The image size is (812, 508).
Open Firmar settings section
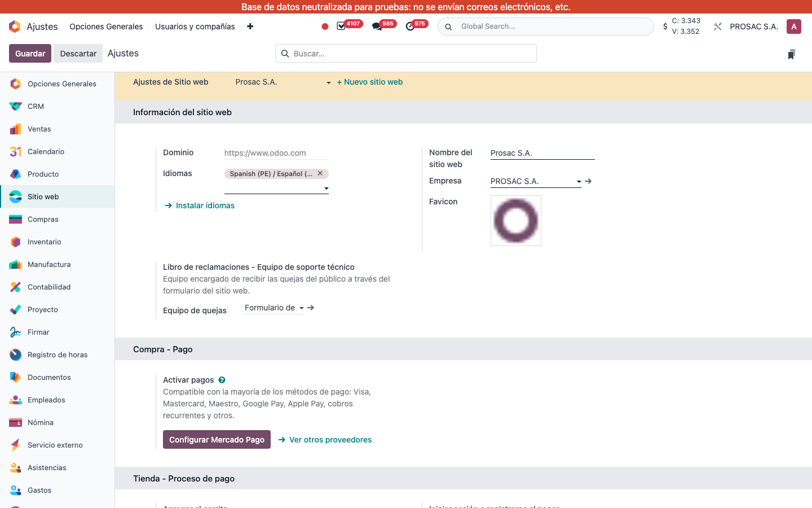[58, 332]
